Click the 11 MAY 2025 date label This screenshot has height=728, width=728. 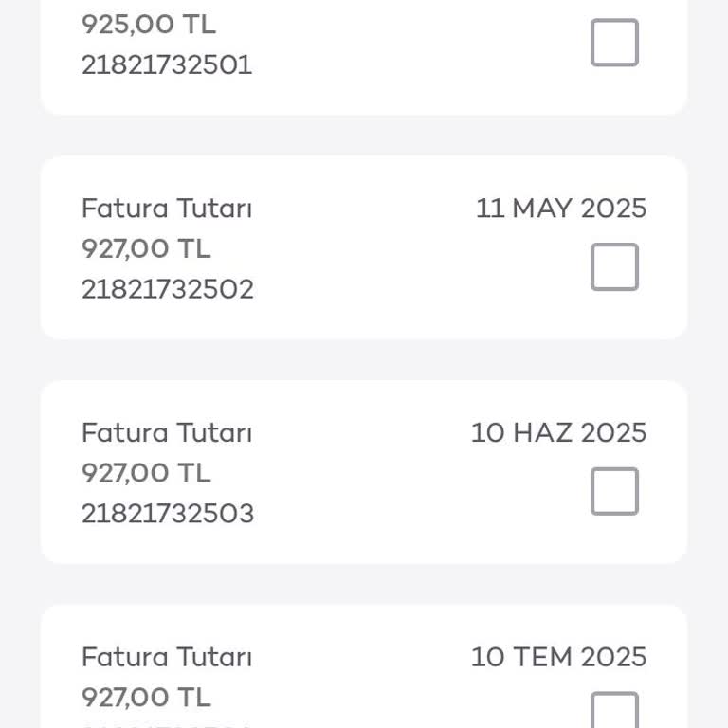click(561, 208)
